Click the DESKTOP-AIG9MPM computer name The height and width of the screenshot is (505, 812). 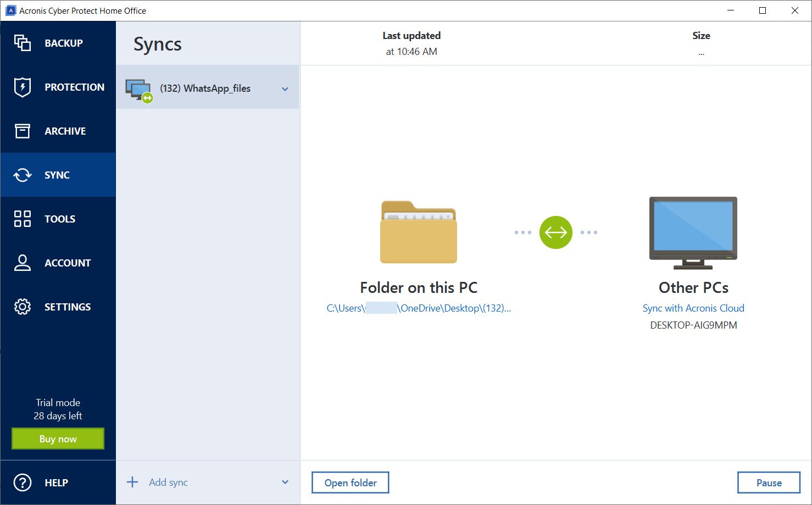[693, 325]
